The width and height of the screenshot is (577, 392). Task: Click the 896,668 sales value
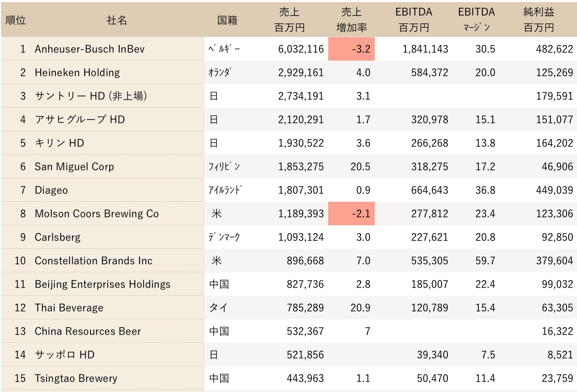(305, 261)
